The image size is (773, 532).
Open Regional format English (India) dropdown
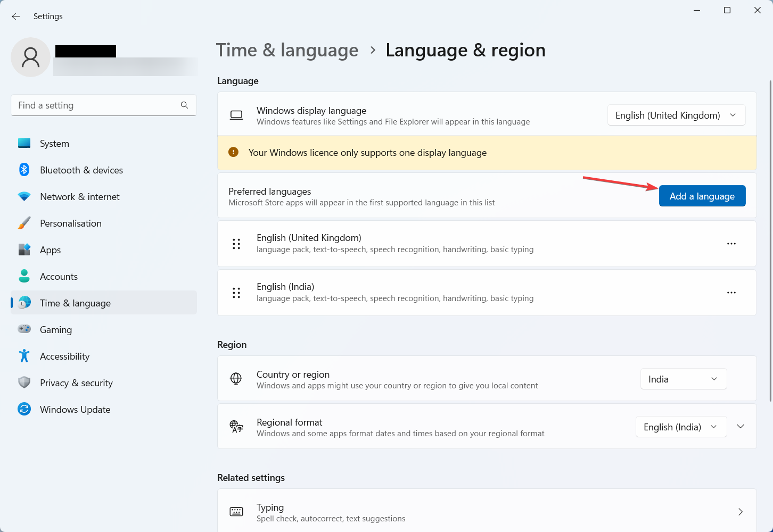(x=681, y=427)
